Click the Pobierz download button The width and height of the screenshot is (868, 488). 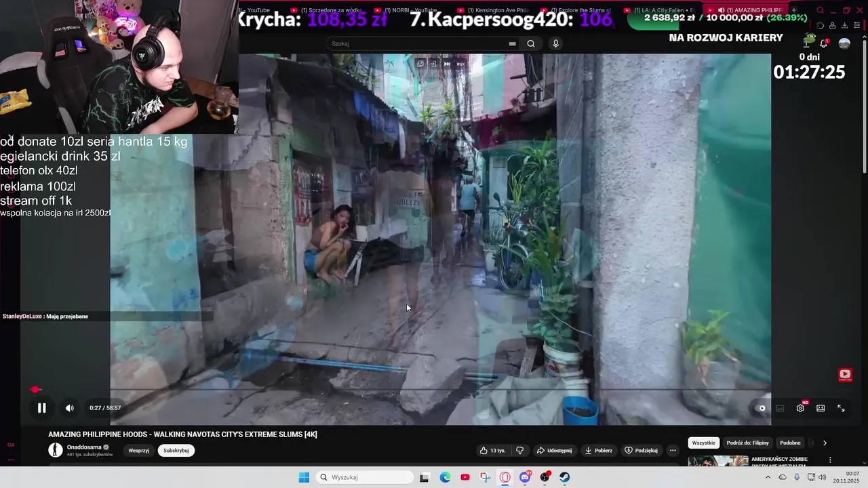coord(598,451)
